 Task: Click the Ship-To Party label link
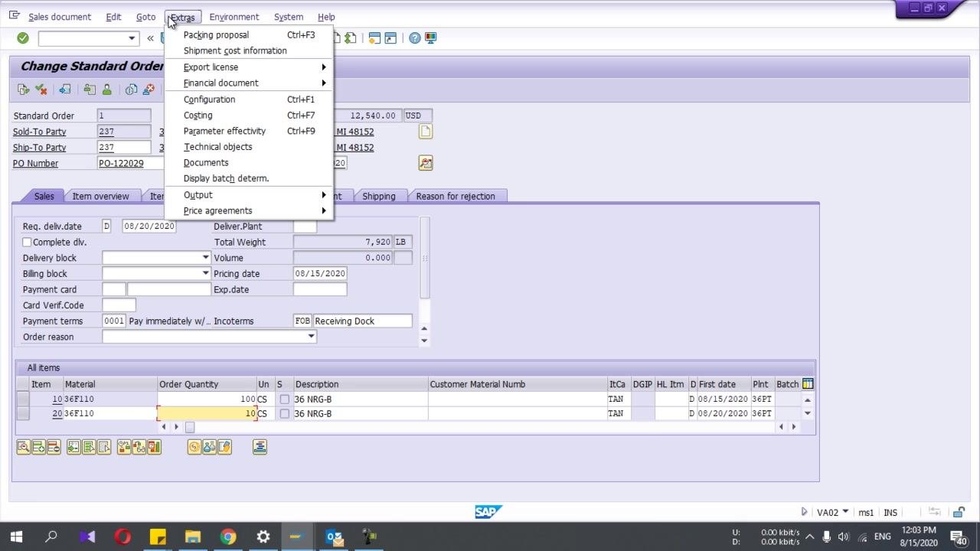(39, 148)
